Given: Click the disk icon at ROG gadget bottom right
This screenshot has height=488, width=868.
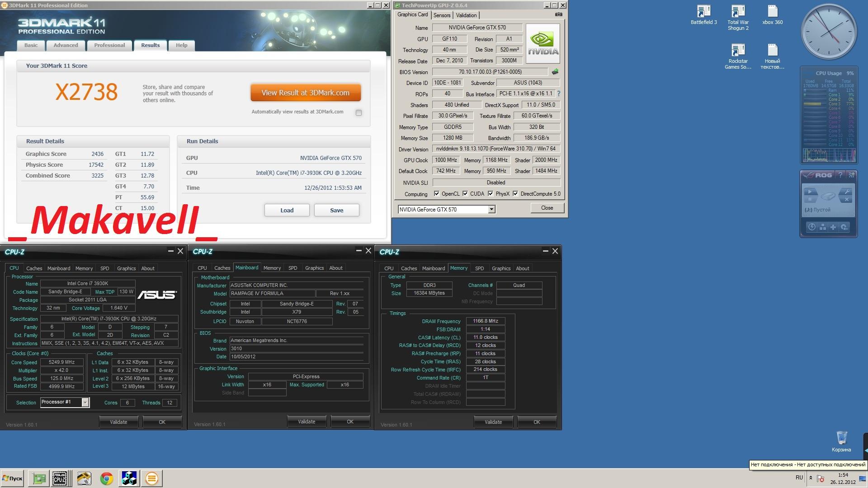Looking at the screenshot, I should (844, 227).
